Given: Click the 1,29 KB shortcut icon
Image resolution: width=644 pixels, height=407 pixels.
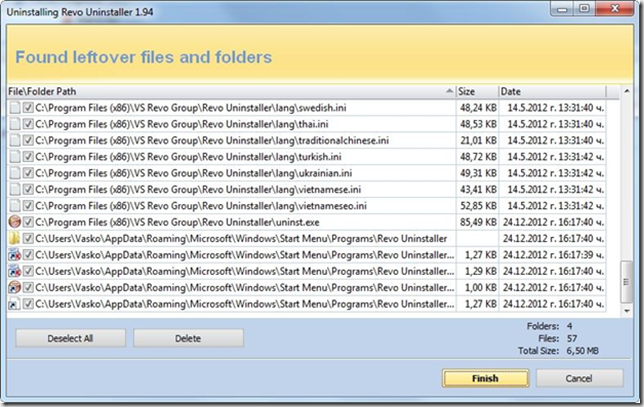Looking at the screenshot, I should (14, 271).
